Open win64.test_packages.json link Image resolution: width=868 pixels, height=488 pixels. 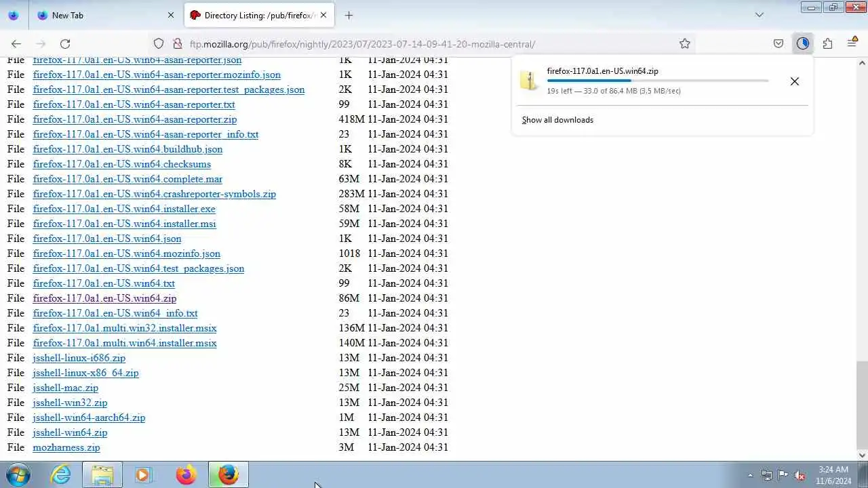click(x=138, y=268)
